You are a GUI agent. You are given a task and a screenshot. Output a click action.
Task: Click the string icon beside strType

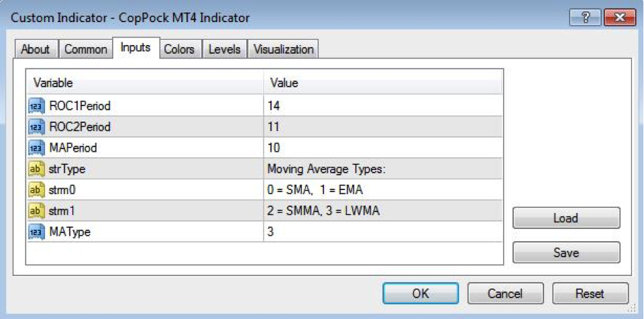pyautogui.click(x=36, y=169)
